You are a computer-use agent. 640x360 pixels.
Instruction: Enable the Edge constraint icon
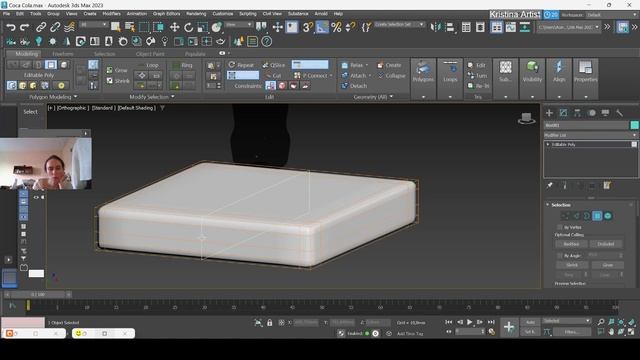coord(282,86)
